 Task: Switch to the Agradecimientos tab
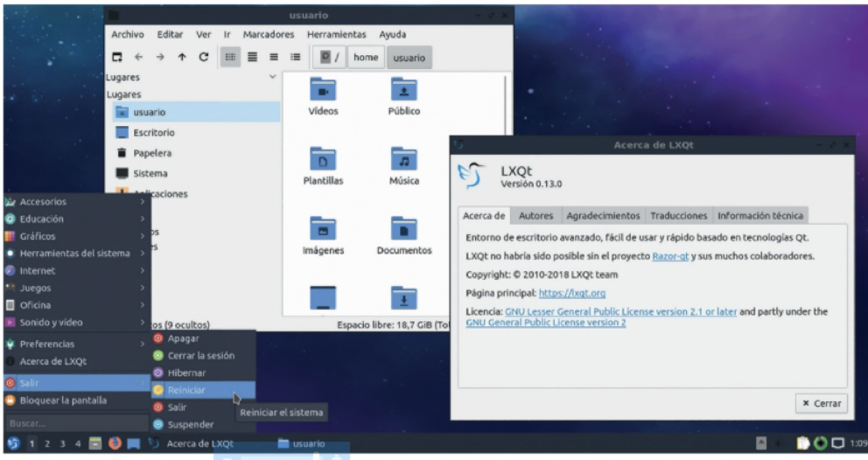click(603, 215)
